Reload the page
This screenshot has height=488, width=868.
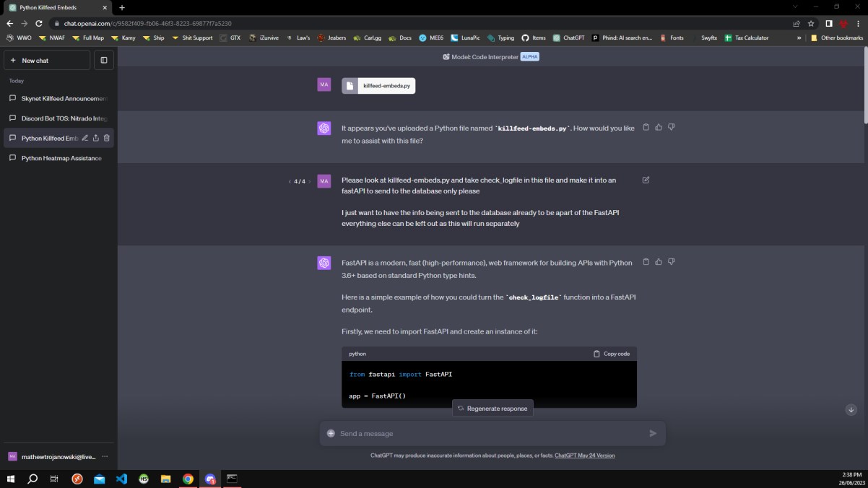click(39, 23)
